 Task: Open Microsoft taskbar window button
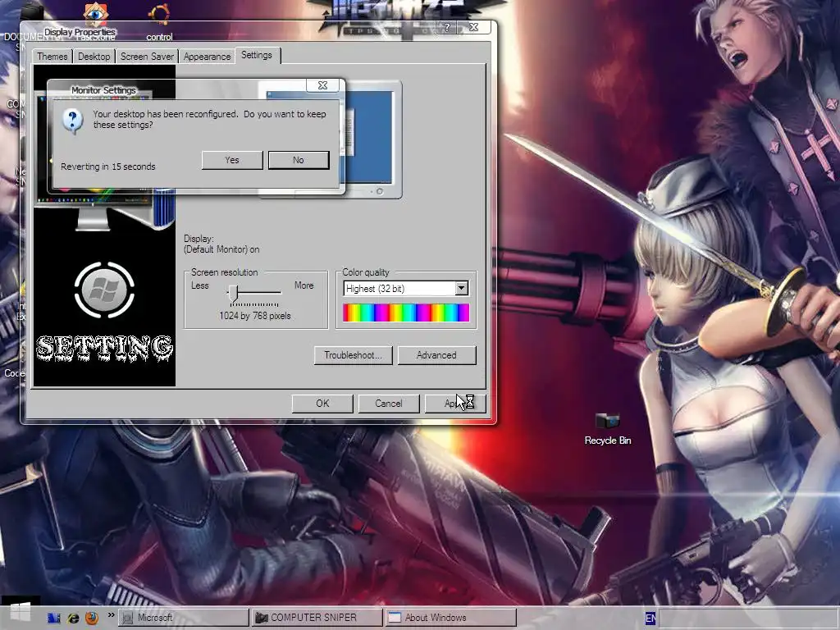pos(184,618)
